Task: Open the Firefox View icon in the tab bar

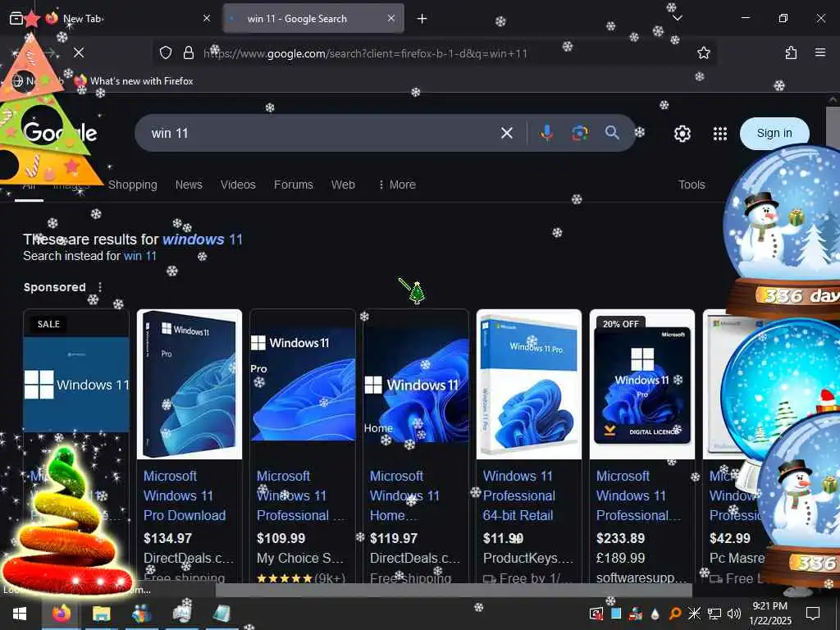Action: click(16, 19)
